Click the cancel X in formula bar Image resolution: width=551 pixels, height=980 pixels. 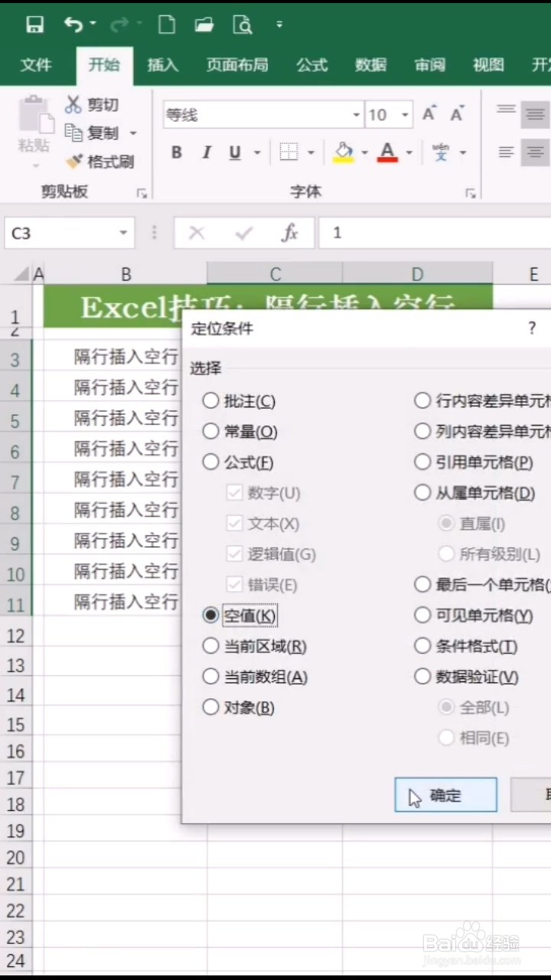point(197,234)
